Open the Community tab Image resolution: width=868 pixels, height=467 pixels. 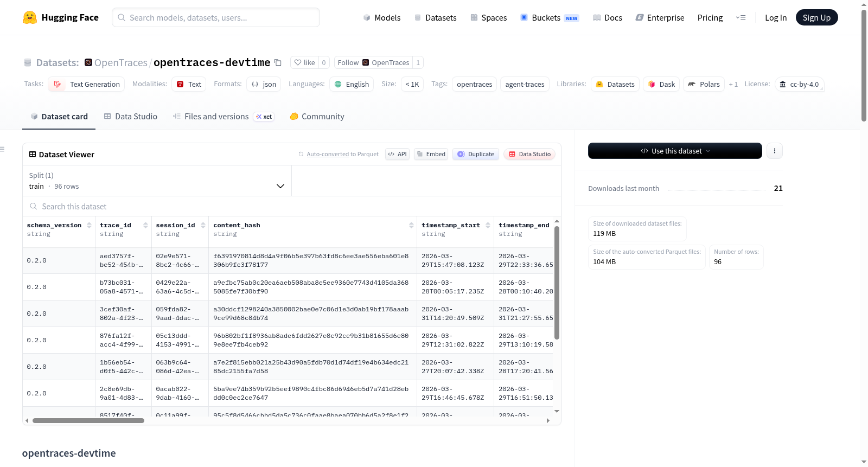(317, 116)
